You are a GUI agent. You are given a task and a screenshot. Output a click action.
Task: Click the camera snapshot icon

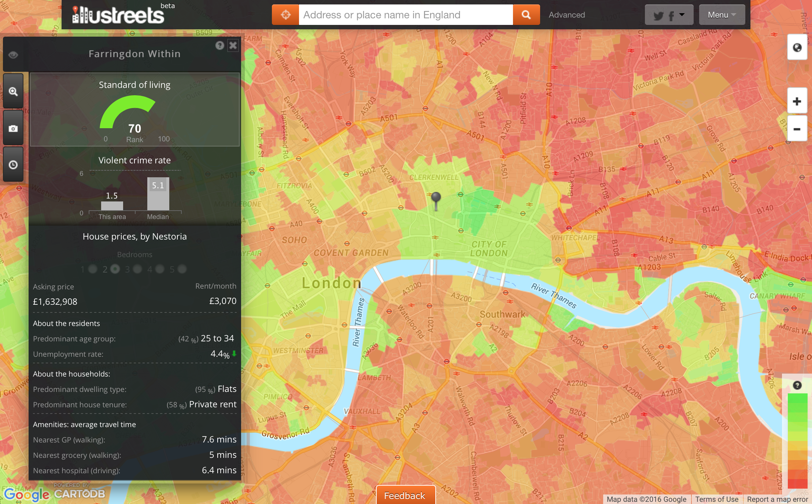(x=13, y=129)
